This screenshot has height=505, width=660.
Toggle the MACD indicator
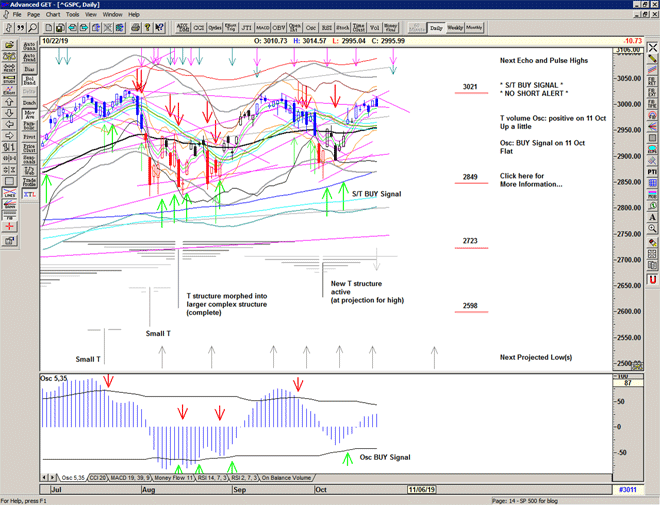pyautogui.click(x=263, y=28)
